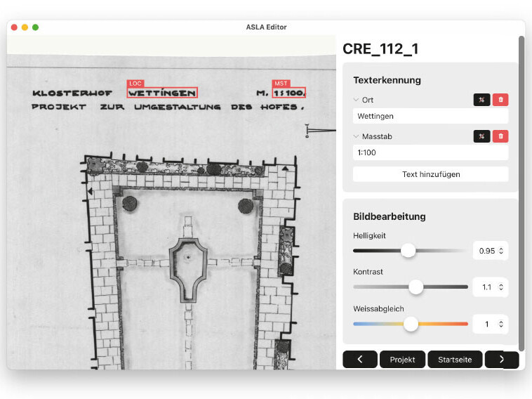Click the black region icon beside Masstab
This screenshot has height=399, width=532.
(481, 136)
